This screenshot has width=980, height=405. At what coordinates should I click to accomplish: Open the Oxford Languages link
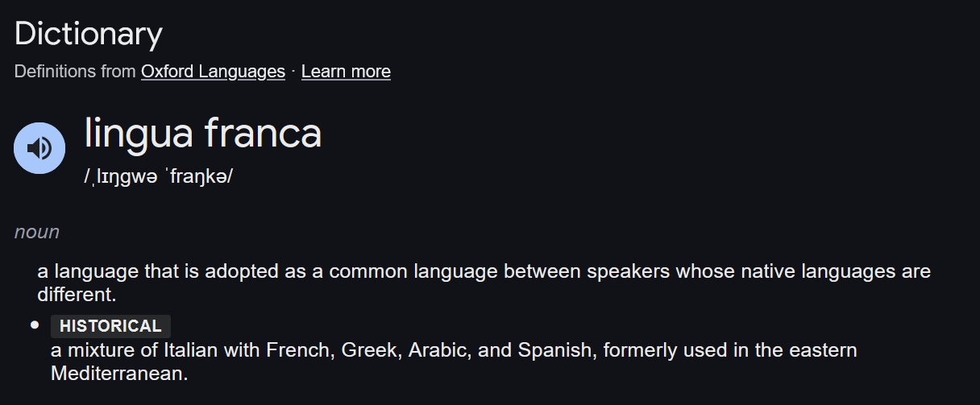click(213, 72)
